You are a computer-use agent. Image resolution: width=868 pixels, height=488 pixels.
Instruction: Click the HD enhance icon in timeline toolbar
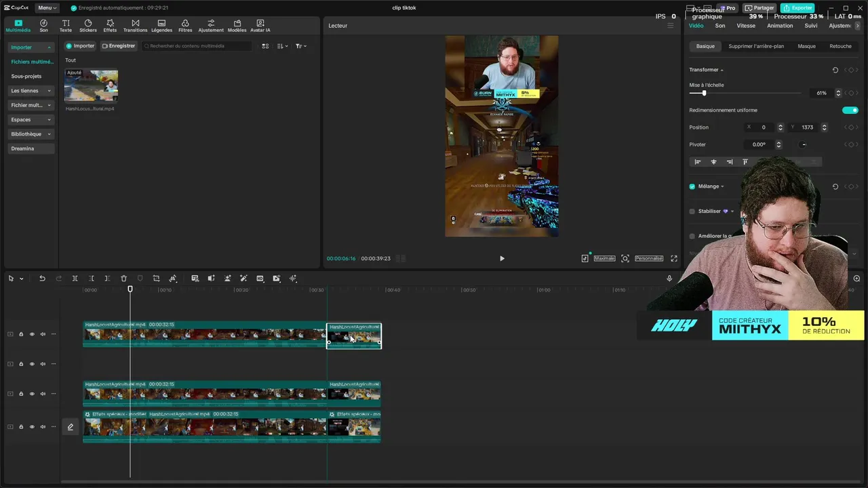point(260,279)
